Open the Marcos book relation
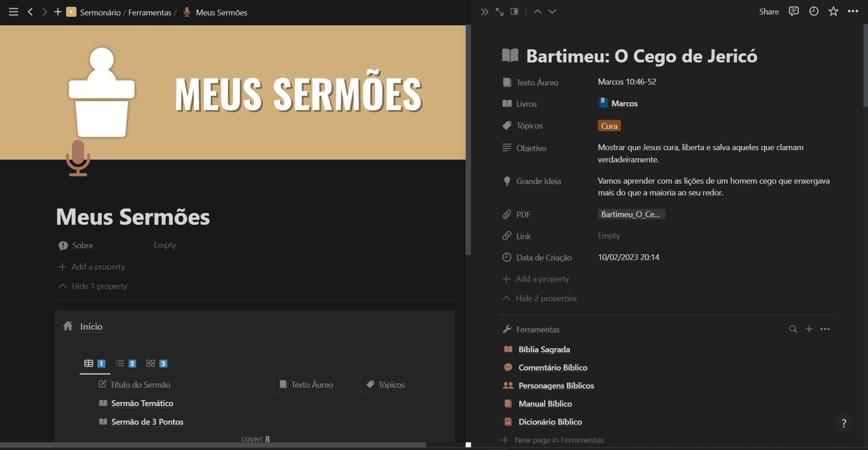 tap(618, 104)
